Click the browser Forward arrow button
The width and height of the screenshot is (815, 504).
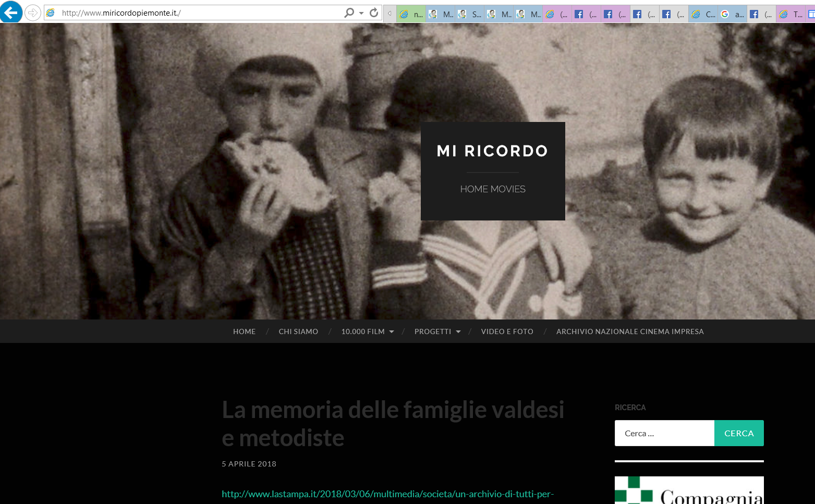point(33,13)
